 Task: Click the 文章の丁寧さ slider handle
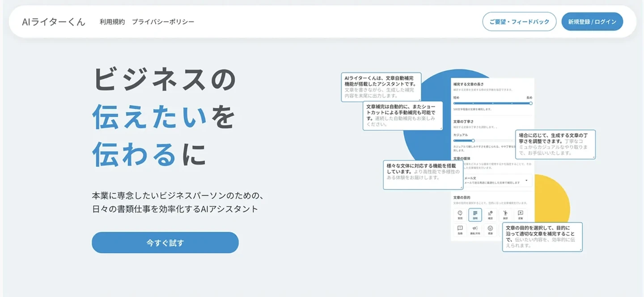[x=472, y=140]
